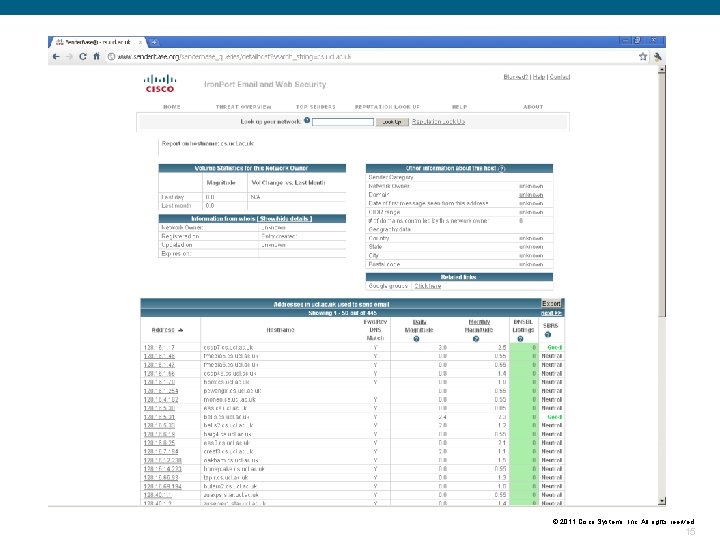Image resolution: width=720 pixels, height=540 pixels.
Task: Sort by Daily Magnitude column header
Action: pos(419,326)
